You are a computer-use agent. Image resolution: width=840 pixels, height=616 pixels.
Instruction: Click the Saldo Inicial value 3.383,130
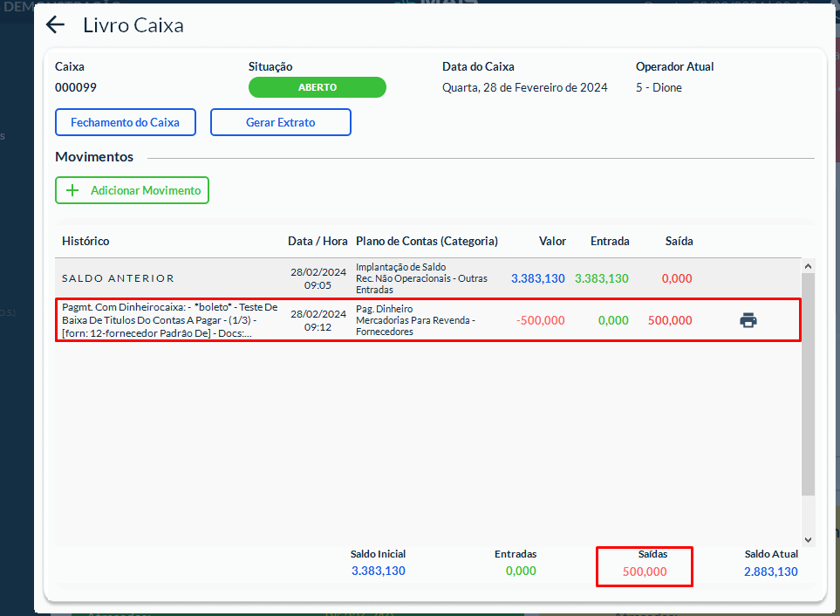(x=378, y=572)
